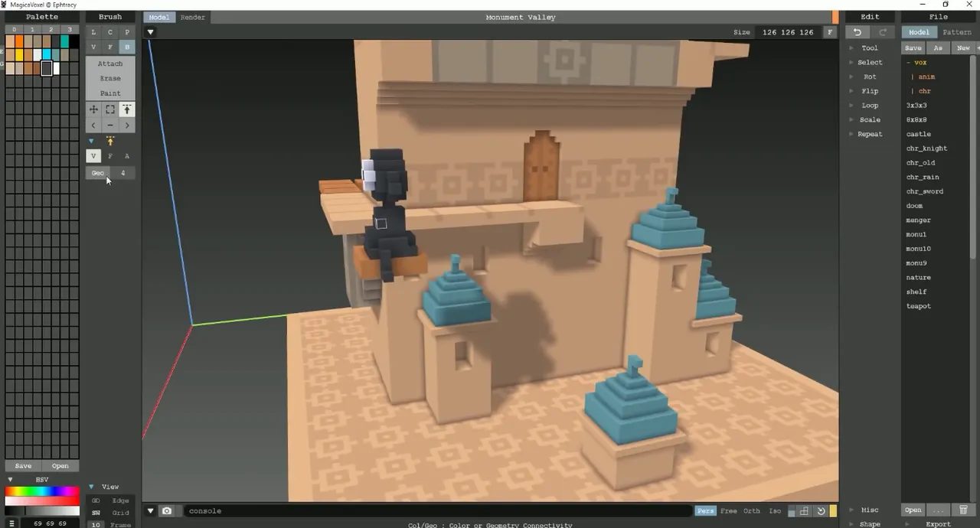Select the Free camera mode
Viewport: 980px width, 528px height.
point(729,511)
